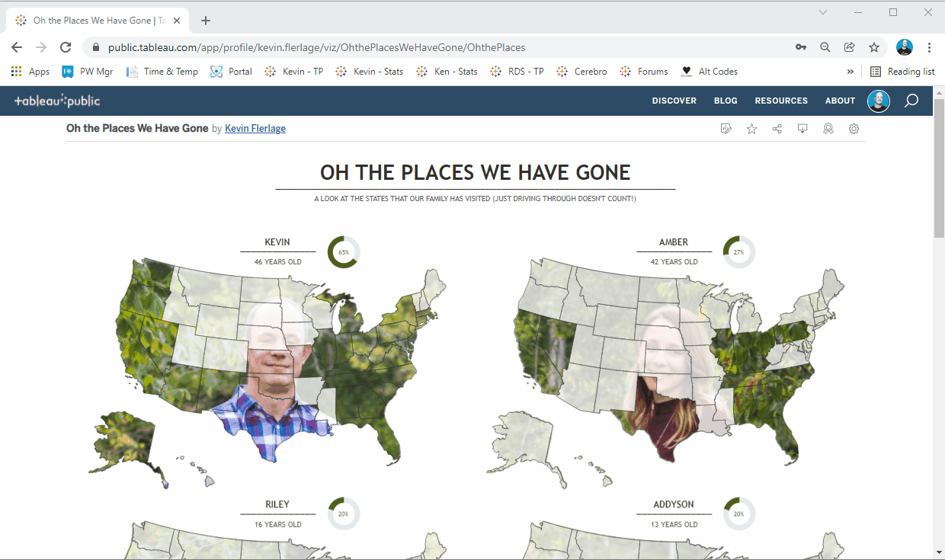Open a new browser tab
945x560 pixels.
(206, 21)
